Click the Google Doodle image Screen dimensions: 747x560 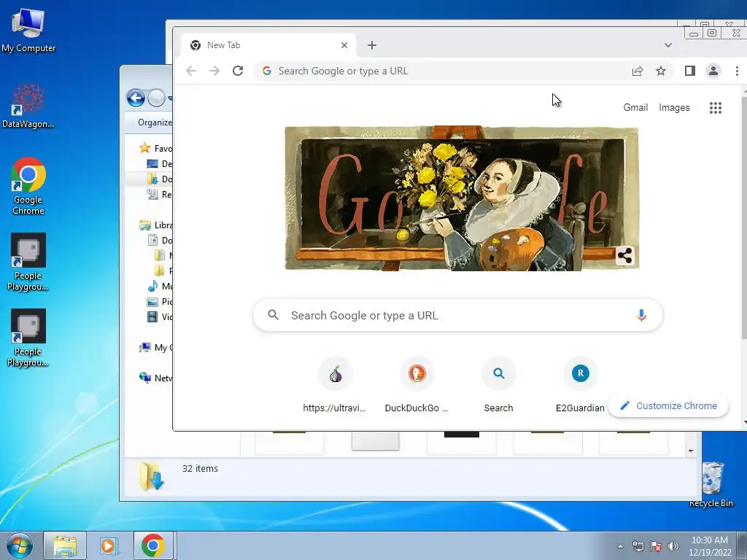point(462,198)
